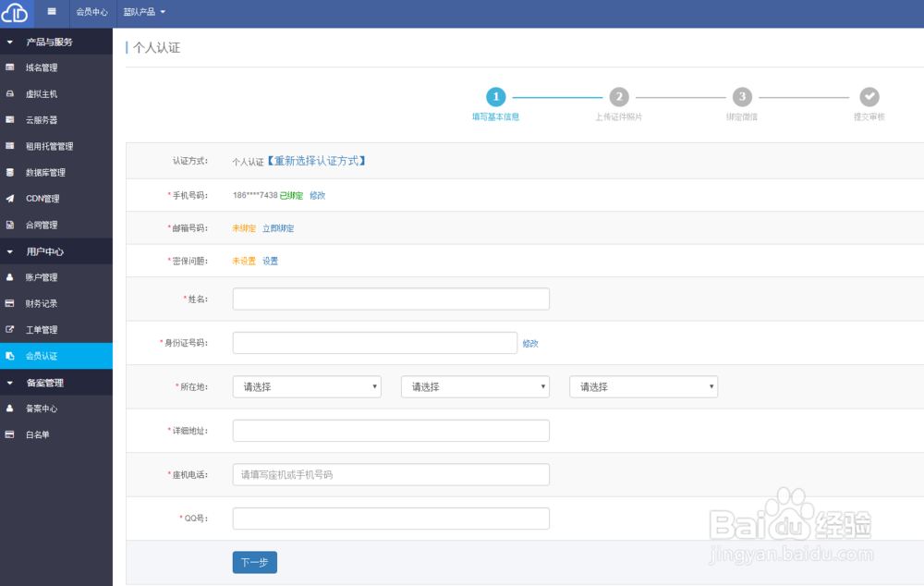Click step 2 circle 上传证件照片
Screen dimensions: 924x586
[619, 97]
